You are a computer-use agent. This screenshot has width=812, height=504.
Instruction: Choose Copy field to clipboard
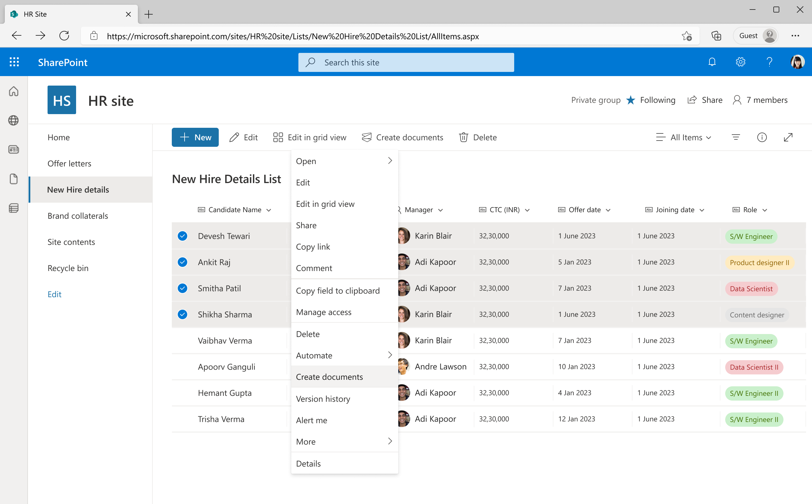344,291
